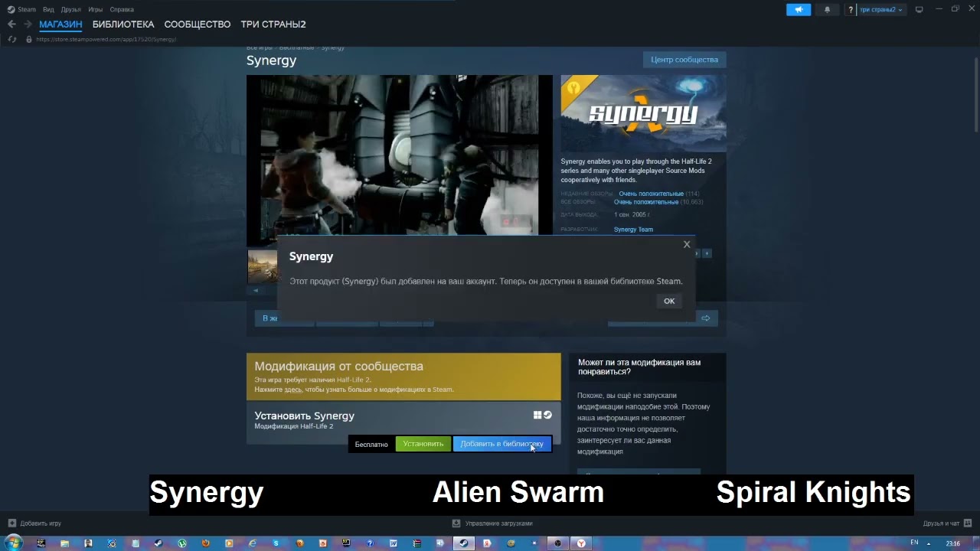Open the Игры menu
The width and height of the screenshot is (980, 551).
coord(95,9)
